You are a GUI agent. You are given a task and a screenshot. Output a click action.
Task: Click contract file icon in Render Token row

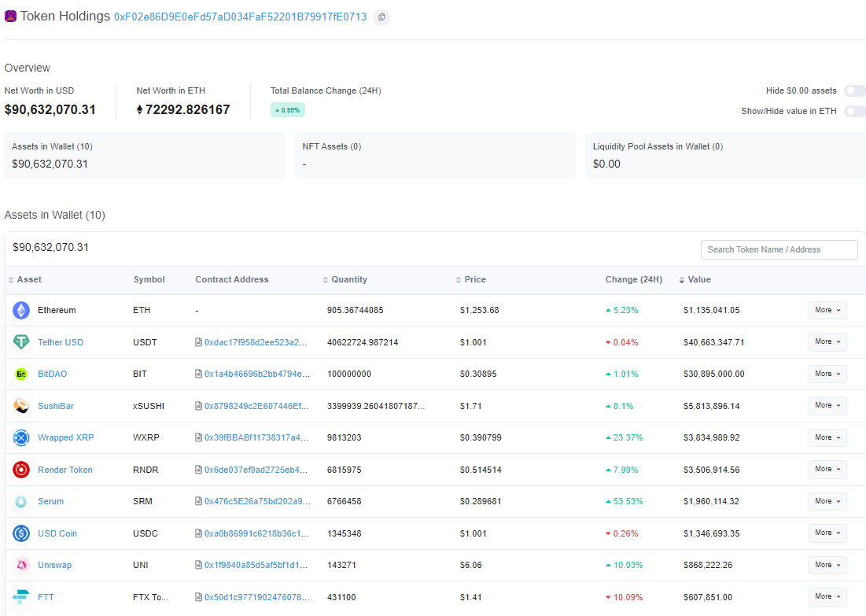tap(198, 470)
